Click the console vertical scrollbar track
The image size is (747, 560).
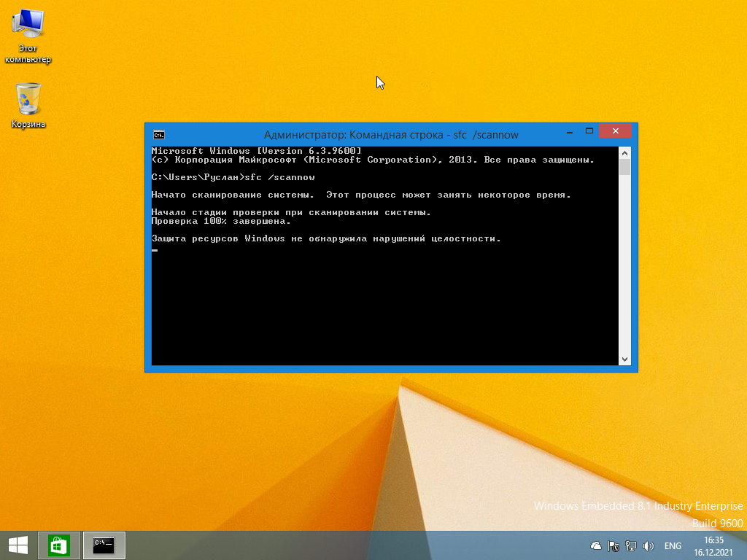click(624, 277)
